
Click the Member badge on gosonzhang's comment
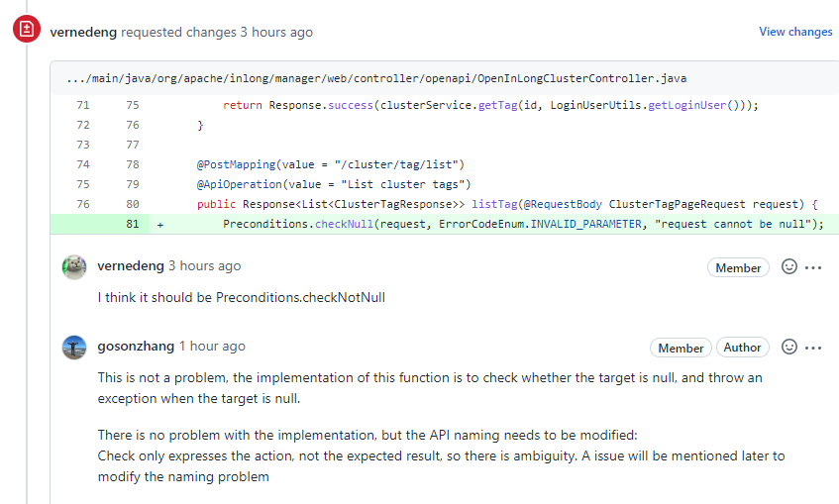point(681,348)
